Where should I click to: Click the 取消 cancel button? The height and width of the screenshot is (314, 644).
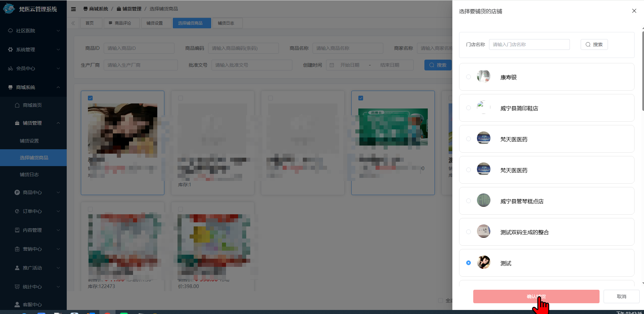[621, 296]
